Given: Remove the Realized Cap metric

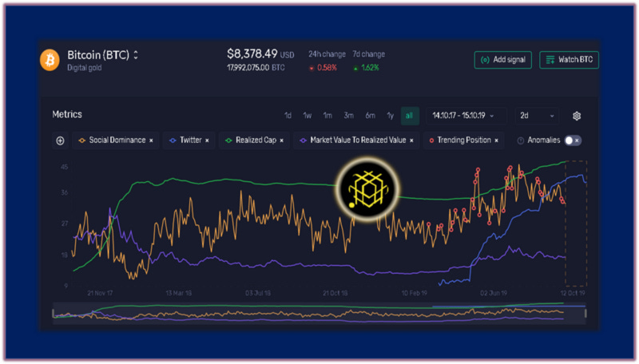Looking at the screenshot, I should pyautogui.click(x=282, y=140).
